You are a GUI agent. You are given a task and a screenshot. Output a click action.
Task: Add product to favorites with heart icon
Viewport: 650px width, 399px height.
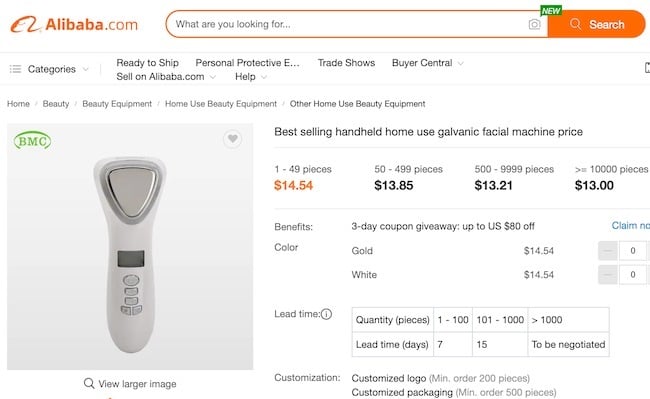[x=233, y=139]
